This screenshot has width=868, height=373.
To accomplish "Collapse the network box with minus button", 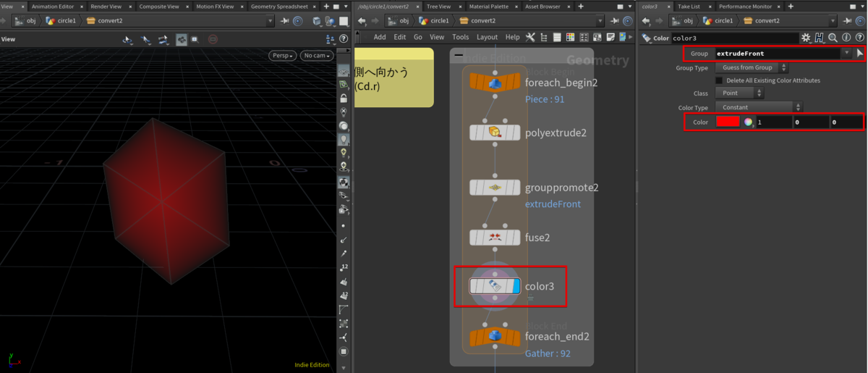I will [459, 55].
